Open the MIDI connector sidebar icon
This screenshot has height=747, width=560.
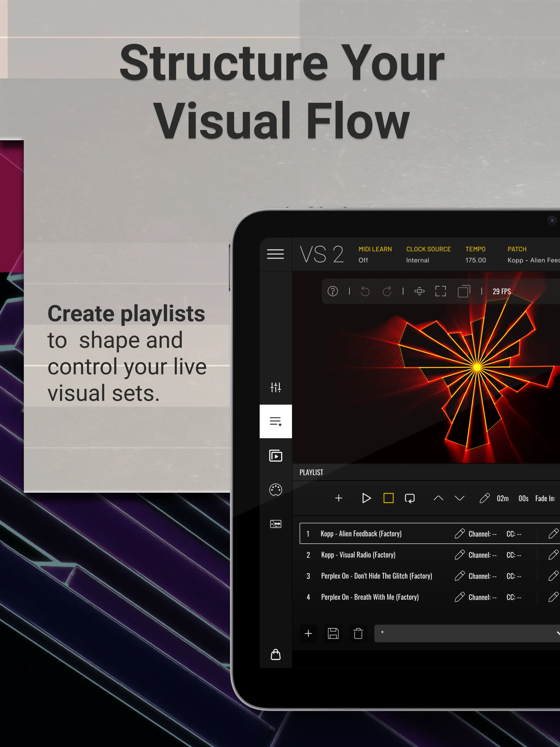276,490
